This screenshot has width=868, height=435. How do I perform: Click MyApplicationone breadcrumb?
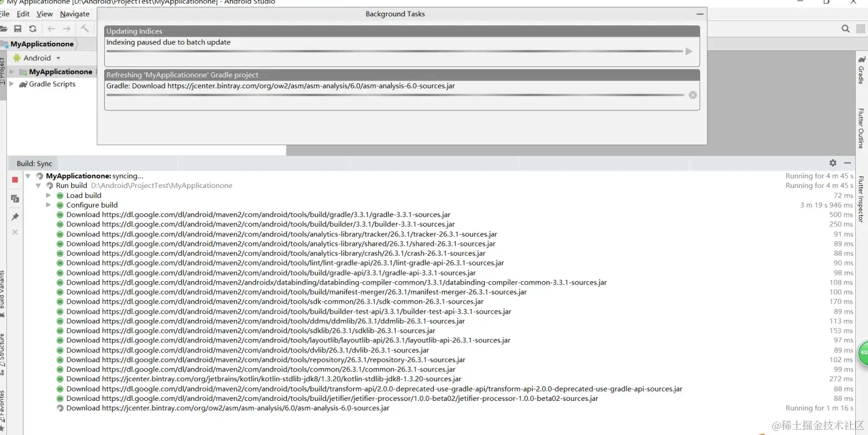(42, 44)
